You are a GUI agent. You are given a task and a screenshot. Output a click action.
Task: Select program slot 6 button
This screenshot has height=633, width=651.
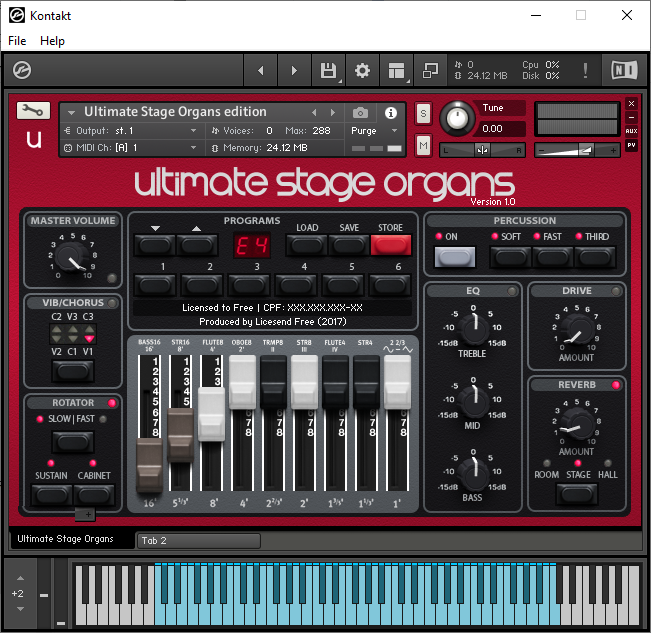[x=390, y=286]
